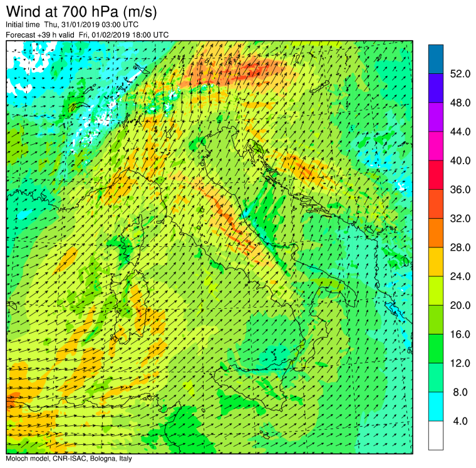Click the 12.0 colorbar label
Image resolution: width=476 pixels, height=468 pixels.
[x=460, y=363]
